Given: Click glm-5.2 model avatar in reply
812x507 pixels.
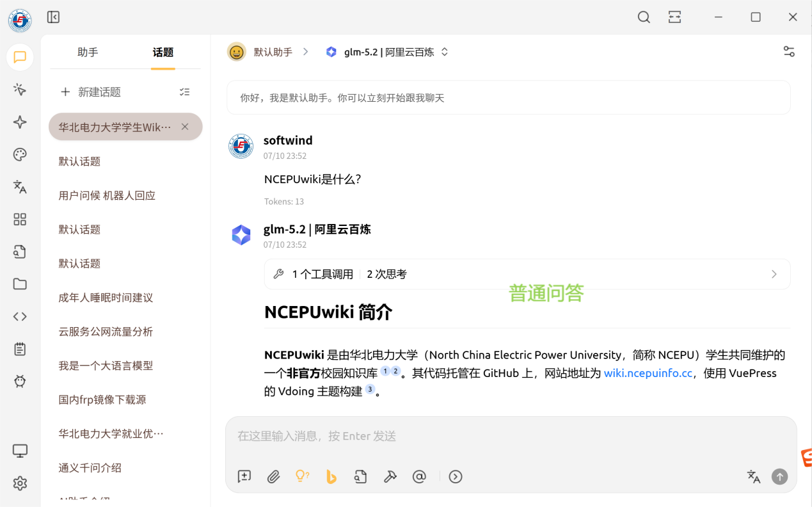Looking at the screenshot, I should click(241, 235).
